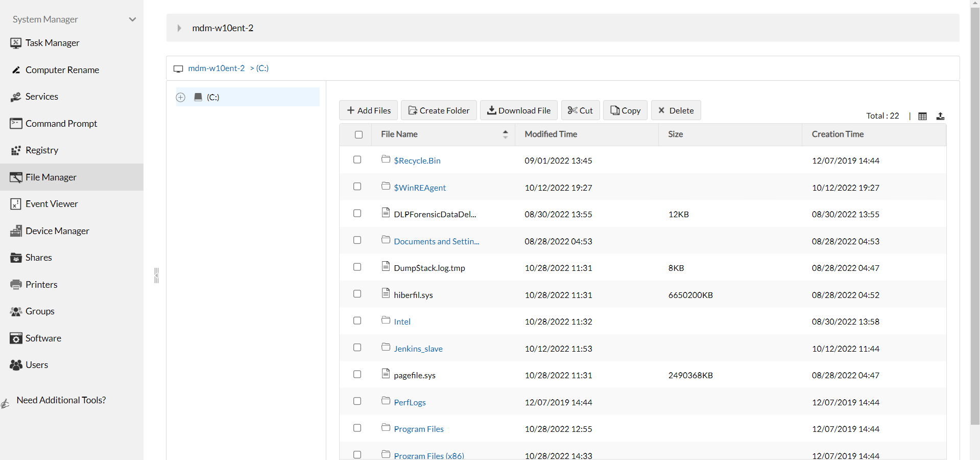The width and height of the screenshot is (980, 460).
Task: Check the Documents and Settings row checkbox
Action: (x=357, y=240)
